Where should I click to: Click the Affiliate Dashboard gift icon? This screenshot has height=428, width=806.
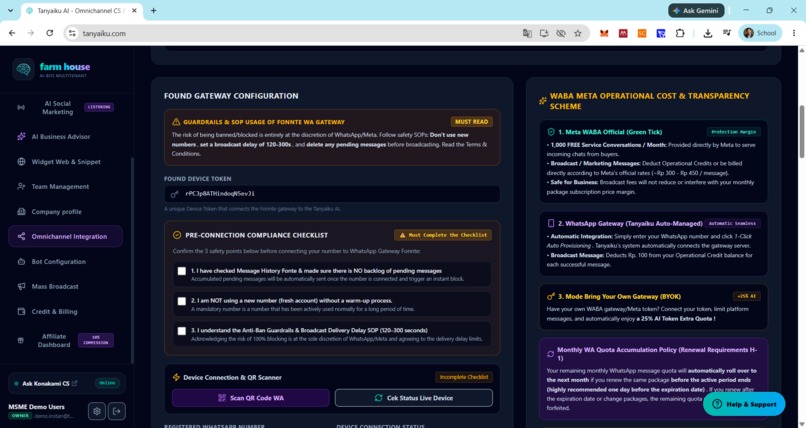(21, 340)
